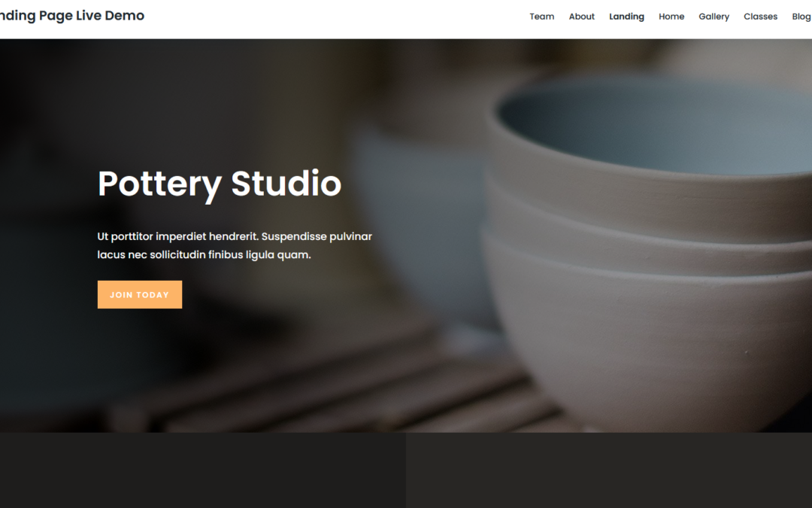Click the "Ut porttitor imperdiet hendrerit" text line
The image size is (812, 508).
235,236
